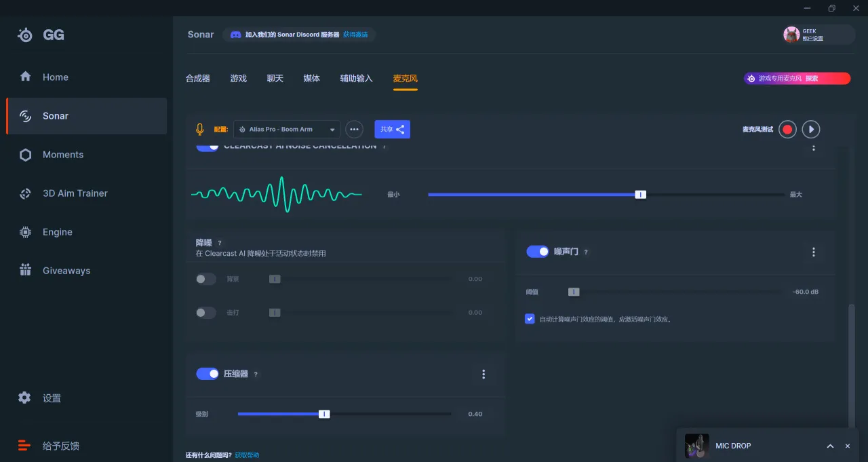Click the 0.40 compressor level value

[x=475, y=414]
